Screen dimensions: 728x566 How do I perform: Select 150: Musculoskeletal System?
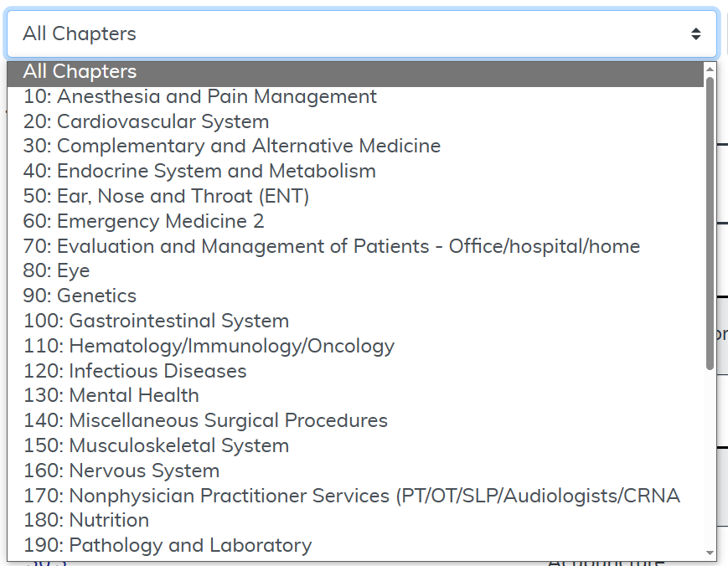pyautogui.click(x=156, y=446)
